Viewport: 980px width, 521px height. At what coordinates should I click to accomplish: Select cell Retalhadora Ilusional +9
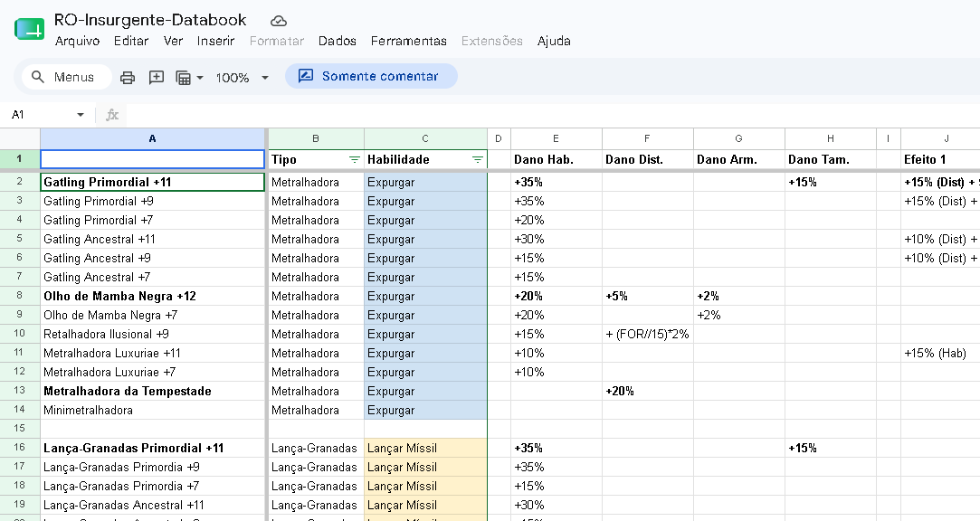(x=153, y=334)
